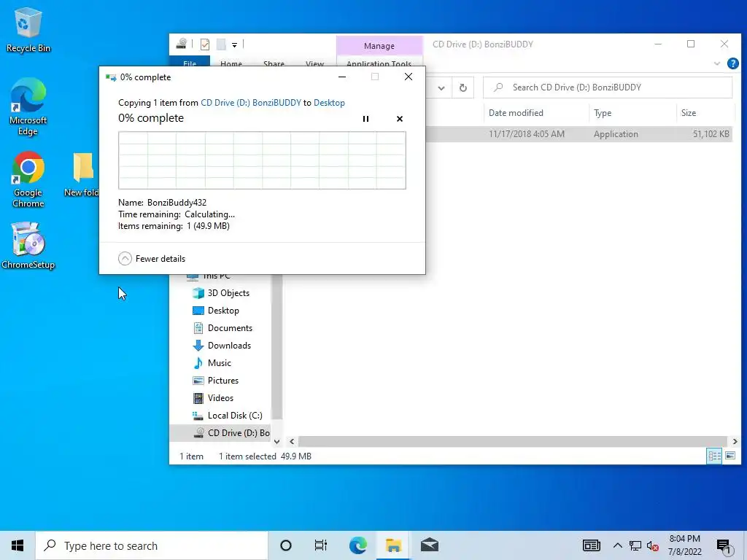Open Documents in the navigation pane
The image size is (747, 560).
tap(230, 328)
